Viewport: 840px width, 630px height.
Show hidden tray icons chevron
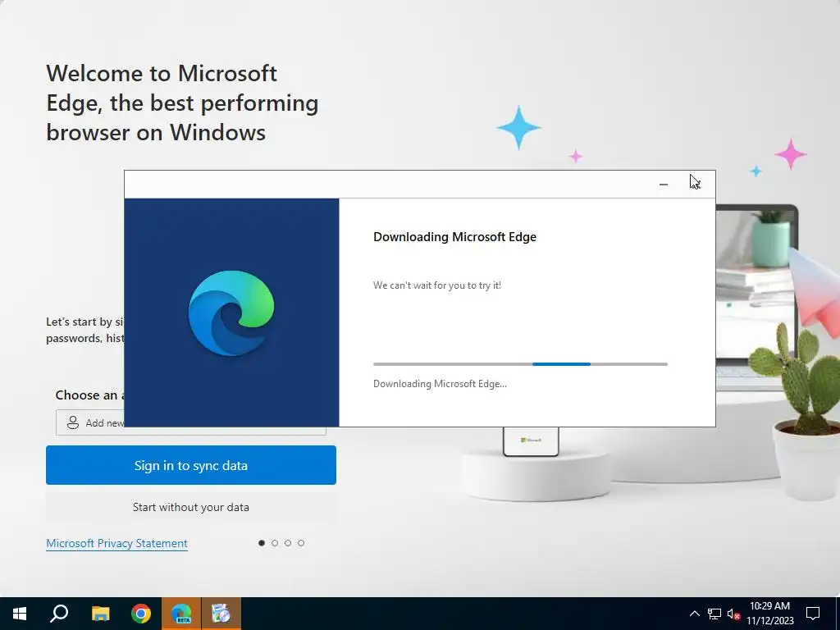click(694, 614)
